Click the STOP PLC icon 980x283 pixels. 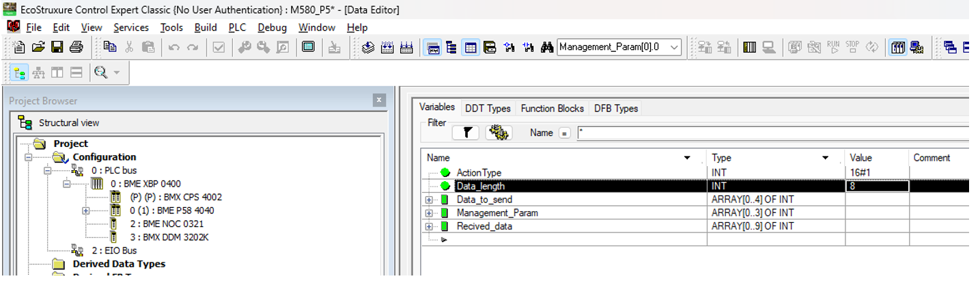(852, 47)
